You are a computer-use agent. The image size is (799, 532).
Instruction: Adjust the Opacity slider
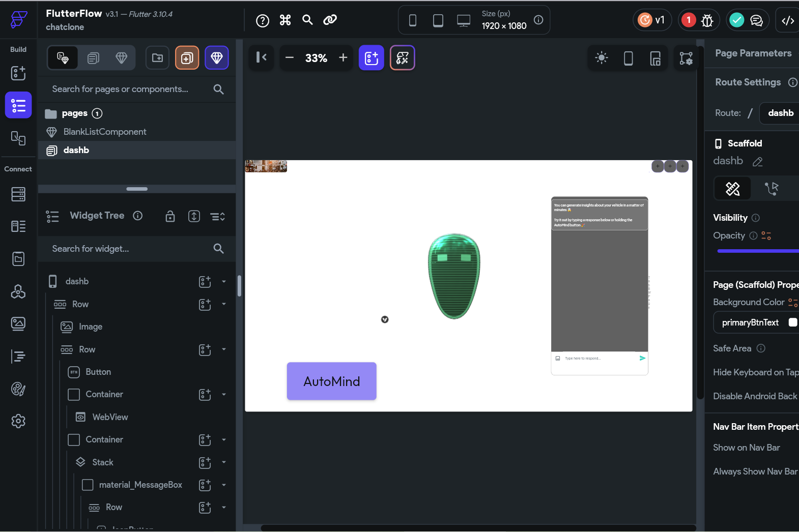[758, 251]
